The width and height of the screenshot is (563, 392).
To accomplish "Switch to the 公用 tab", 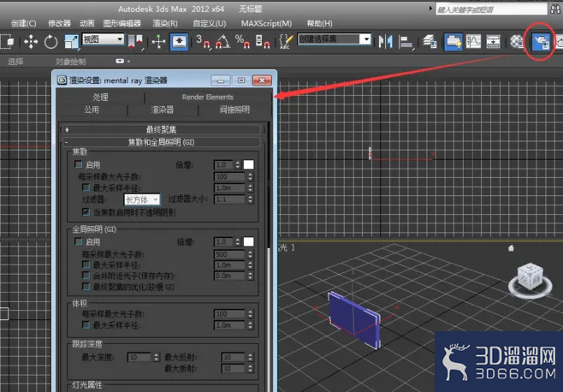I will point(92,110).
